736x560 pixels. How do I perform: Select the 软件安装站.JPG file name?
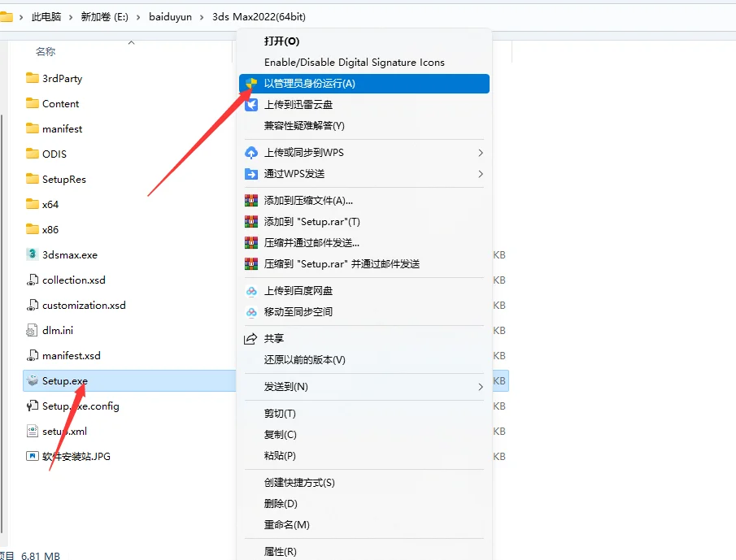pos(76,456)
